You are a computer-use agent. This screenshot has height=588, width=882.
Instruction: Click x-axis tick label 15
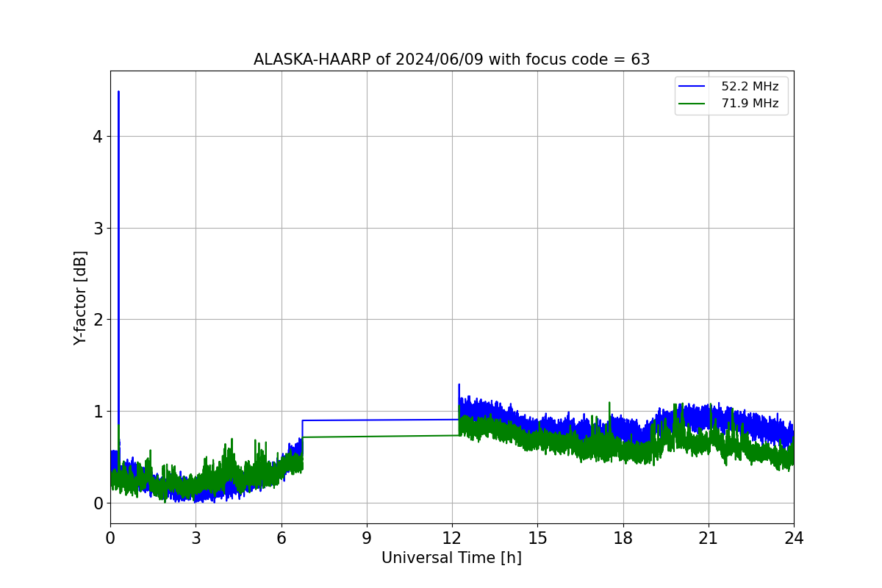[x=537, y=538]
